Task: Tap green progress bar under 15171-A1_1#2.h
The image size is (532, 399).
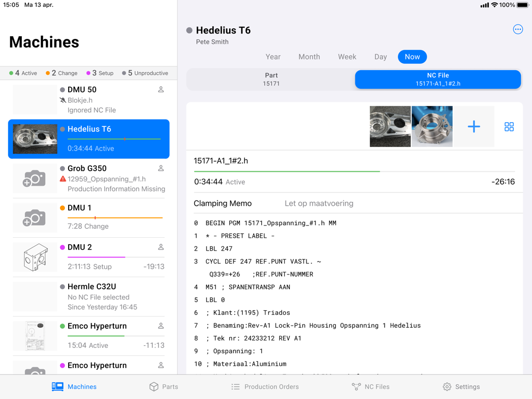Action: pos(287,171)
